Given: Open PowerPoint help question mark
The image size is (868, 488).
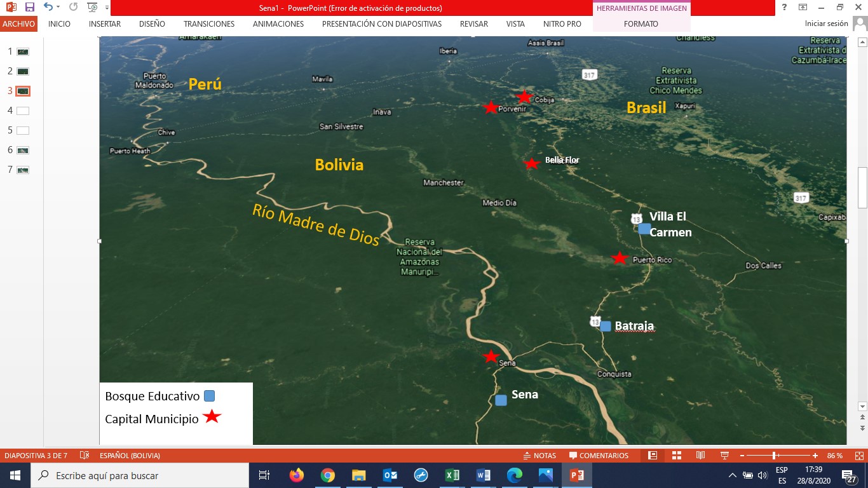Looking at the screenshot, I should click(785, 8).
